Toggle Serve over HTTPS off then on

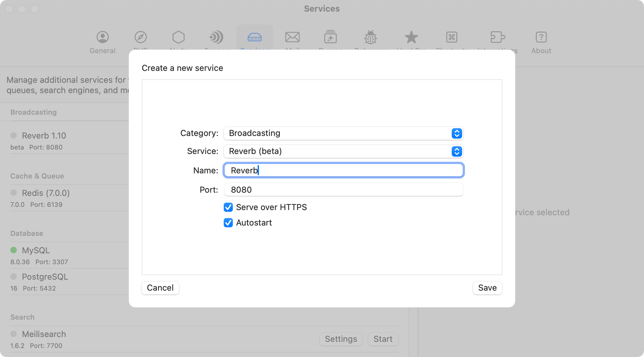(228, 207)
